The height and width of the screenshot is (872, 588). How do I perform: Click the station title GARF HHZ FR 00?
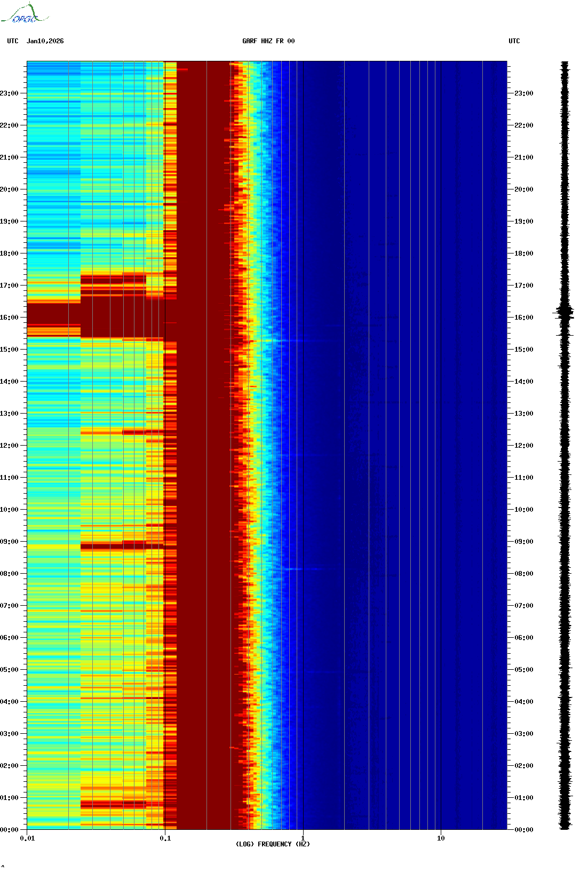268,41
